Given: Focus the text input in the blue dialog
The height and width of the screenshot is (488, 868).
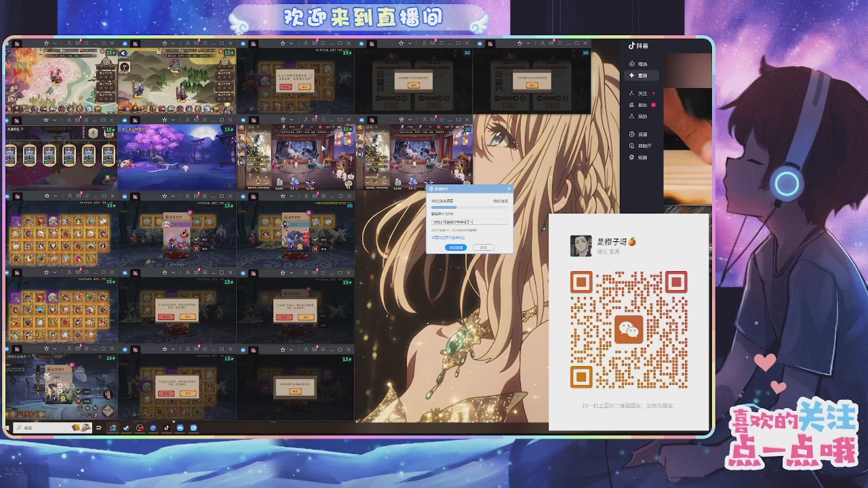Looking at the screenshot, I should [x=469, y=222].
